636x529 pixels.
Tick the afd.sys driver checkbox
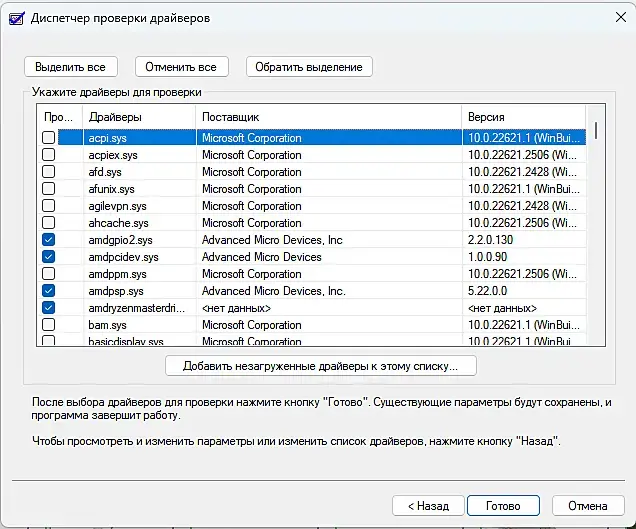click(48, 172)
